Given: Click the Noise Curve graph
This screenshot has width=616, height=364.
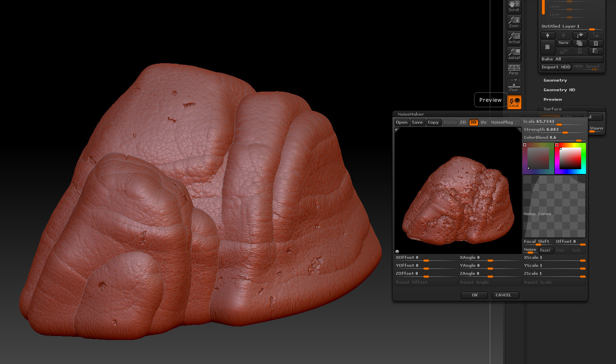Looking at the screenshot, I should (x=554, y=206).
